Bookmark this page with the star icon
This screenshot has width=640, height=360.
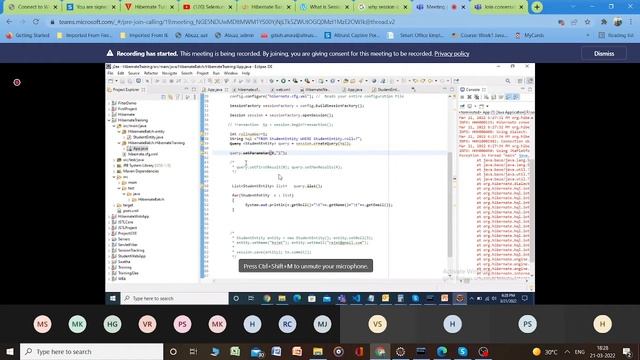[x=587, y=22]
